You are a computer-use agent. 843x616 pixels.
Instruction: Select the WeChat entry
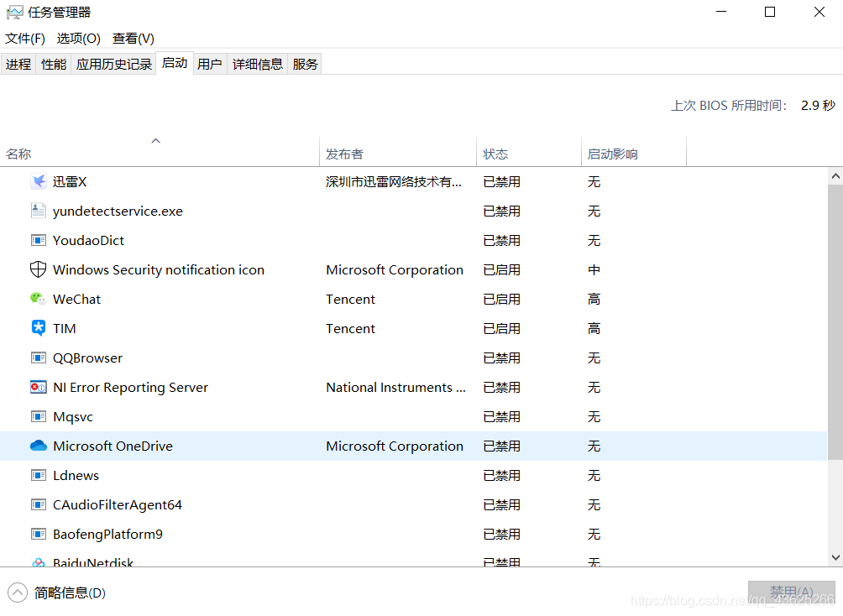pyautogui.click(x=76, y=299)
